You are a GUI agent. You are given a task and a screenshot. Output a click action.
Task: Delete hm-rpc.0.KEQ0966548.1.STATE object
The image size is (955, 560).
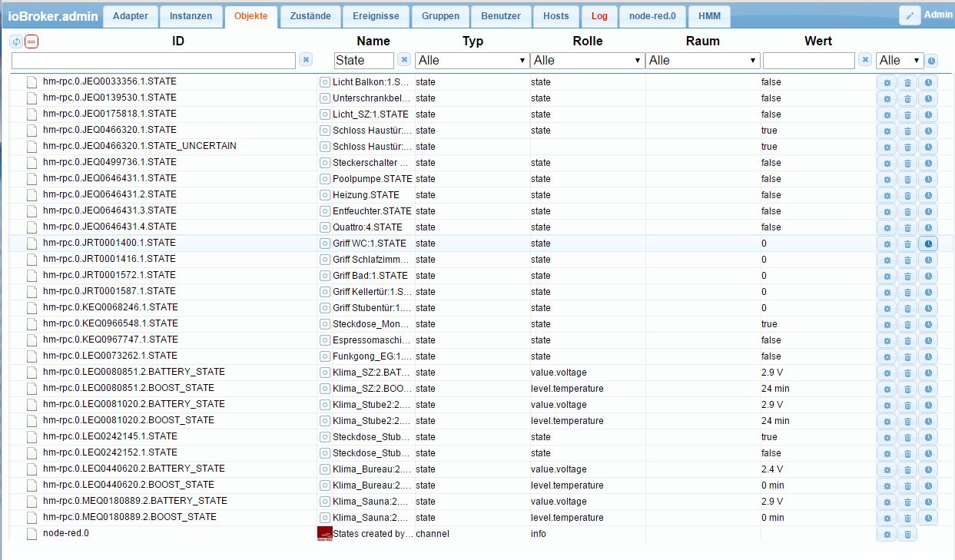tap(907, 324)
